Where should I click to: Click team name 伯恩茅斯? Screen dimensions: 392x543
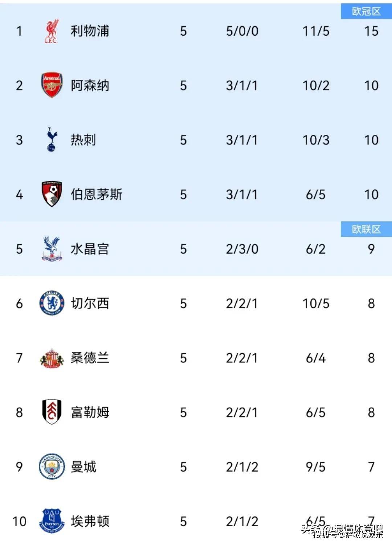tap(96, 195)
